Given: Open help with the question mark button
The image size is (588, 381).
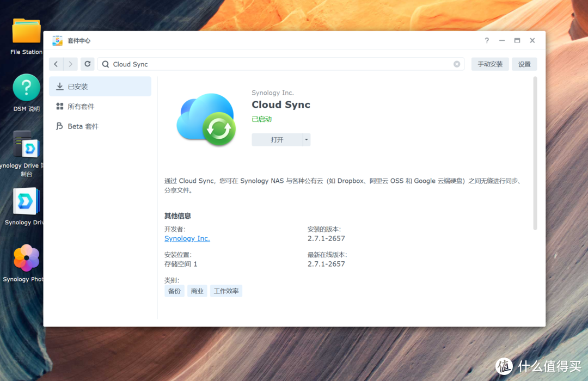Looking at the screenshot, I should click(x=487, y=40).
